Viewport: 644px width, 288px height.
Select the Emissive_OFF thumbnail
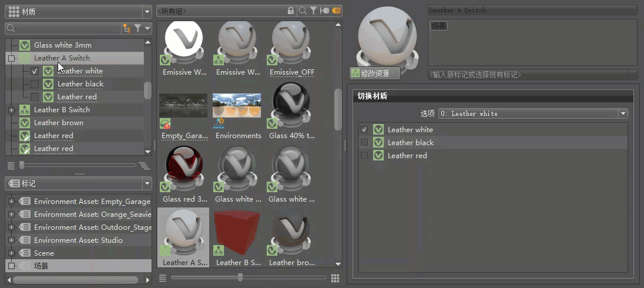291,49
